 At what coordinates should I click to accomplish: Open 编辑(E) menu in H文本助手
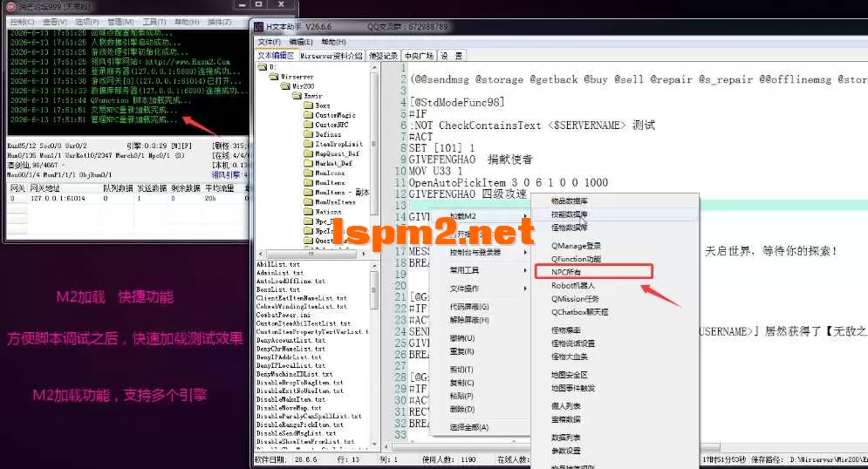point(301,42)
